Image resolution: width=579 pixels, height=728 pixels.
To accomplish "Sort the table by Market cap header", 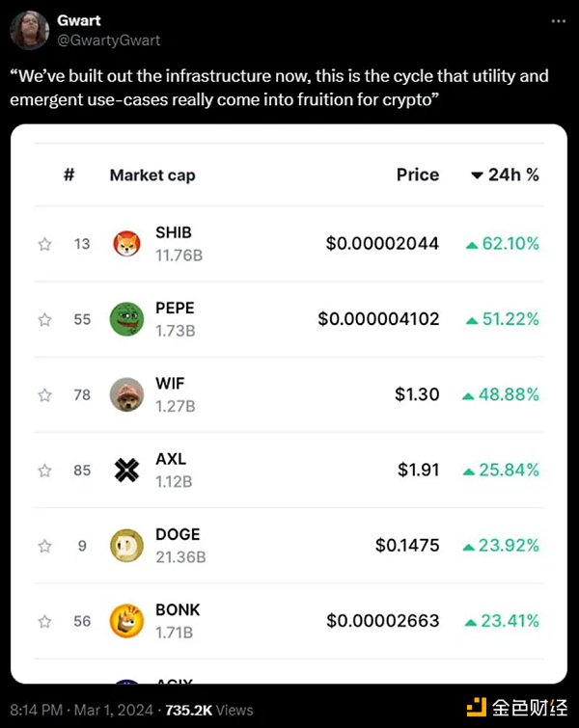I will pos(152,175).
